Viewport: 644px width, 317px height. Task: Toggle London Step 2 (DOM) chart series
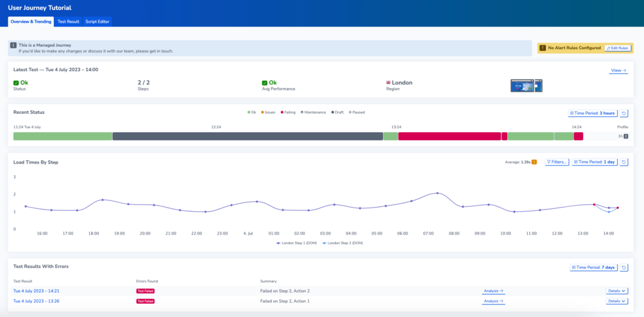[343, 243]
